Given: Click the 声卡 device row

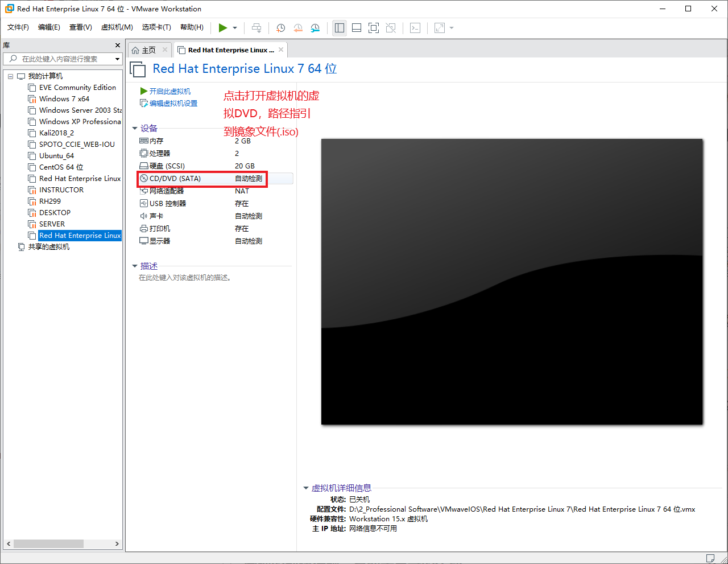Looking at the screenshot, I should coord(215,216).
